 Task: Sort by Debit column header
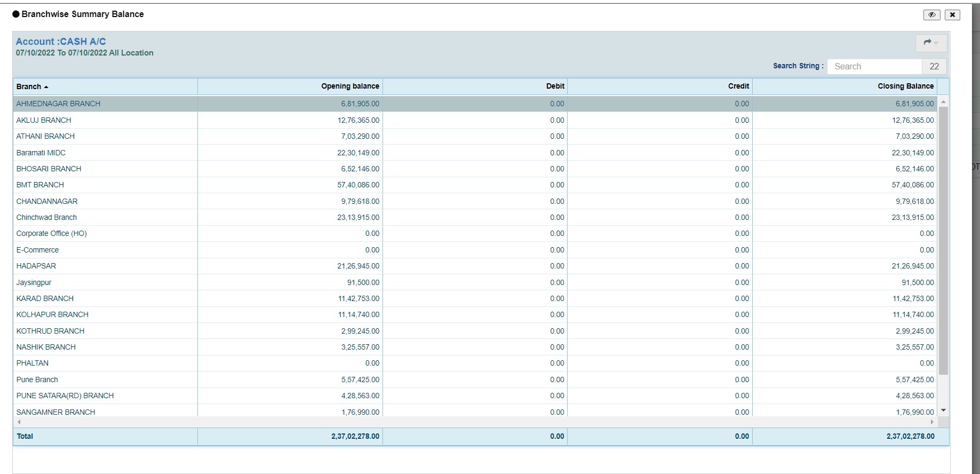click(475, 86)
